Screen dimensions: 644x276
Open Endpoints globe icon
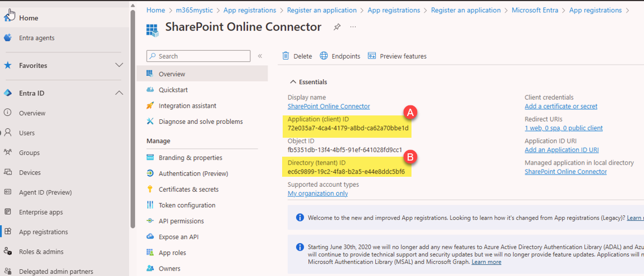[x=324, y=56]
